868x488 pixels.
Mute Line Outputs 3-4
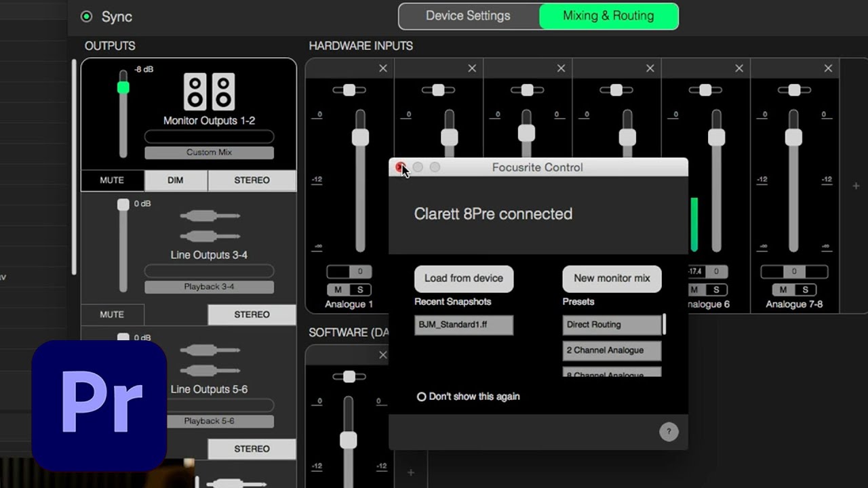(112, 314)
